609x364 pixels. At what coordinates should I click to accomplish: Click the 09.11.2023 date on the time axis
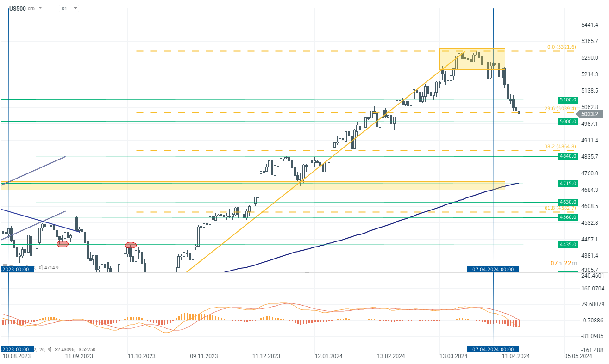pyautogui.click(x=204, y=356)
